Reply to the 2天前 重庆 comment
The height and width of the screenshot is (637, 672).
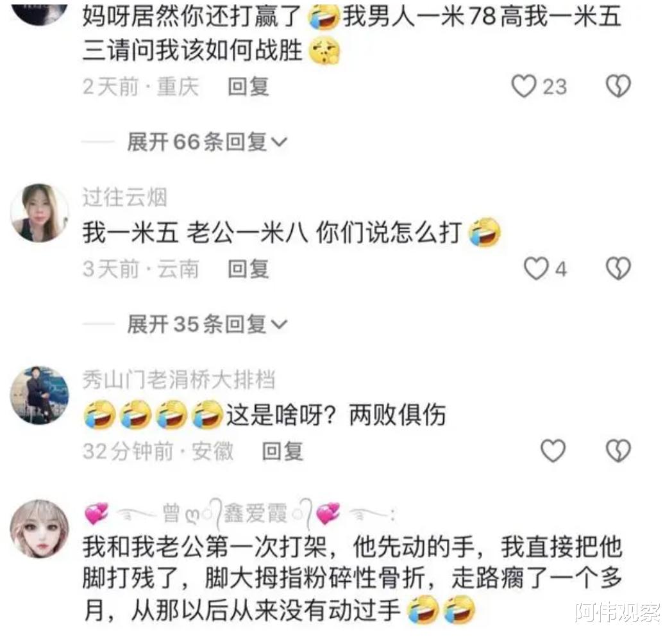pos(248,87)
